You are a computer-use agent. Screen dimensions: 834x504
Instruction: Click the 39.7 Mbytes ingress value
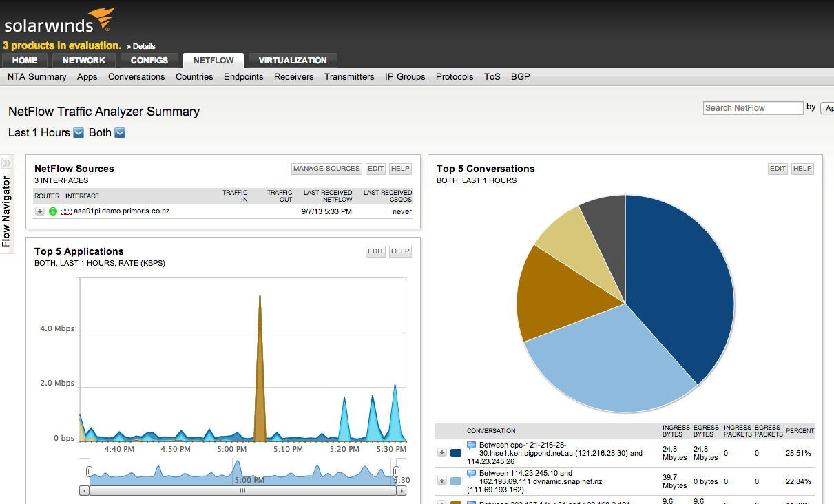(x=675, y=481)
